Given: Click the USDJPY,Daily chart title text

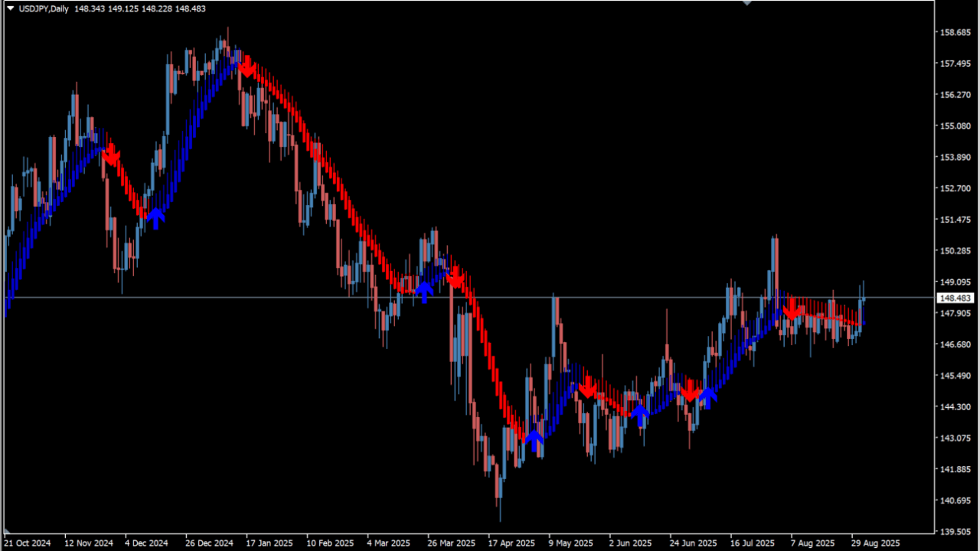Looking at the screenshot, I should (x=44, y=8).
